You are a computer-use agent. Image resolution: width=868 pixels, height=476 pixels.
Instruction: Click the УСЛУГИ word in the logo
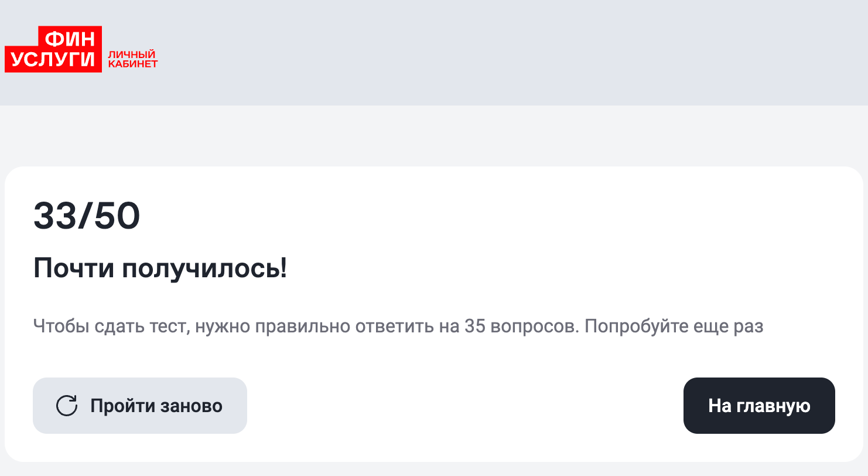coord(53,60)
